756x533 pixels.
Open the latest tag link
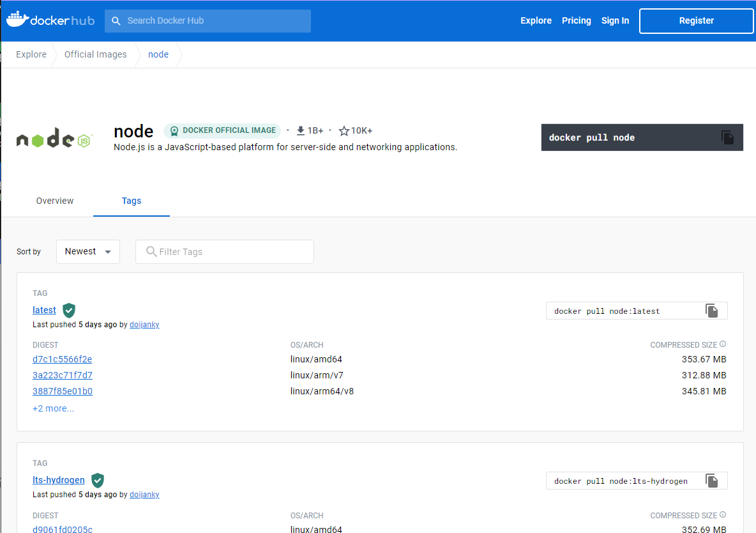pos(44,310)
